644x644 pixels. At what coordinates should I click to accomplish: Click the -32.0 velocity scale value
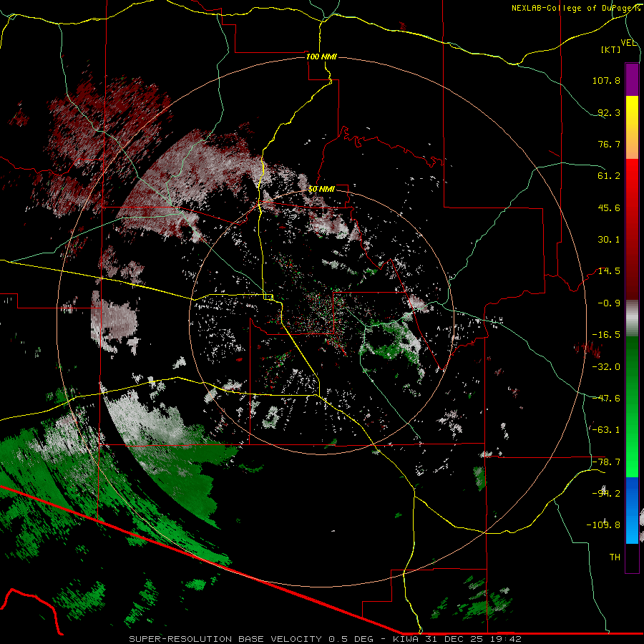[606, 367]
